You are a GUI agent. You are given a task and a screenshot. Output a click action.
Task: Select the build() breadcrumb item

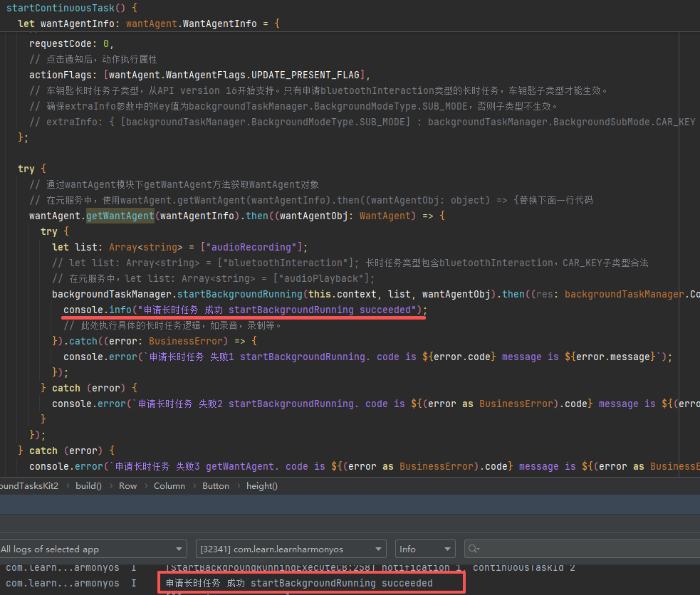(88, 485)
